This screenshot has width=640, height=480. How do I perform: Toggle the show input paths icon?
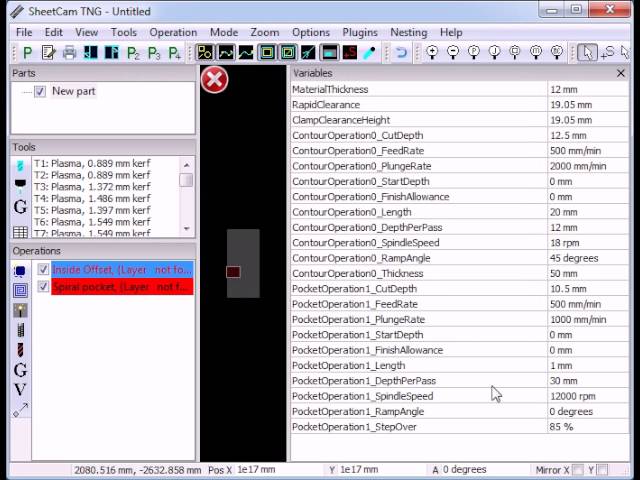coord(204,53)
